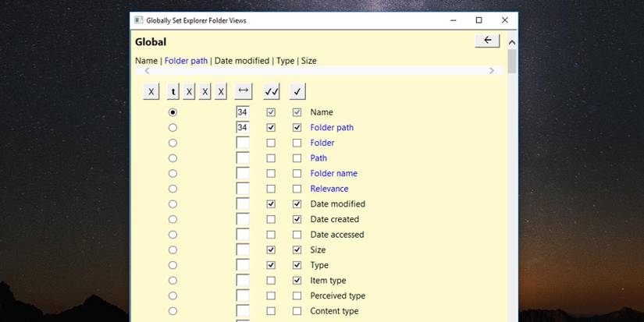Check the ✓✓-column checkbox in the Item type row
Viewport: 644px width, 322px height.
coord(271,280)
